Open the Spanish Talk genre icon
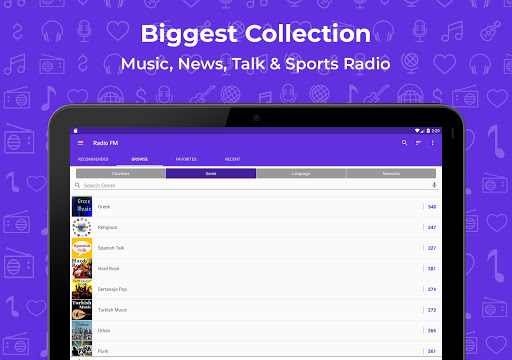 [82, 248]
